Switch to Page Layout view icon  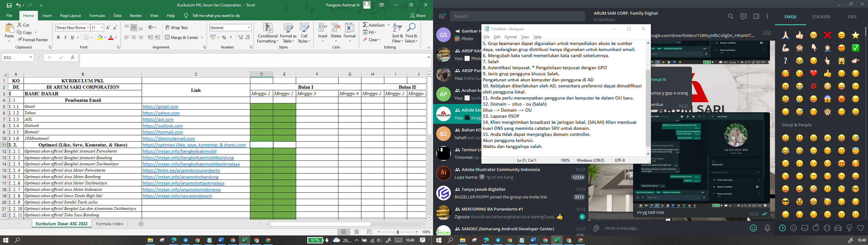pos(357,232)
